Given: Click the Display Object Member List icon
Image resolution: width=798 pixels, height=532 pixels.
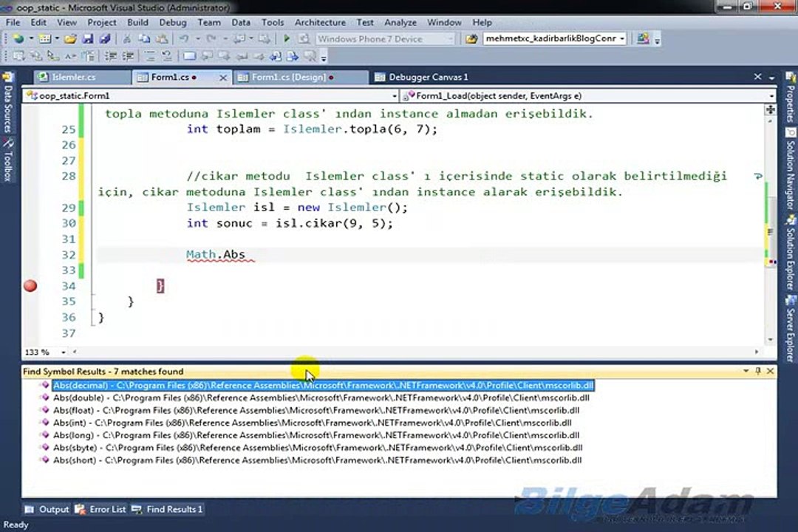Looking at the screenshot, I should 18,56.
